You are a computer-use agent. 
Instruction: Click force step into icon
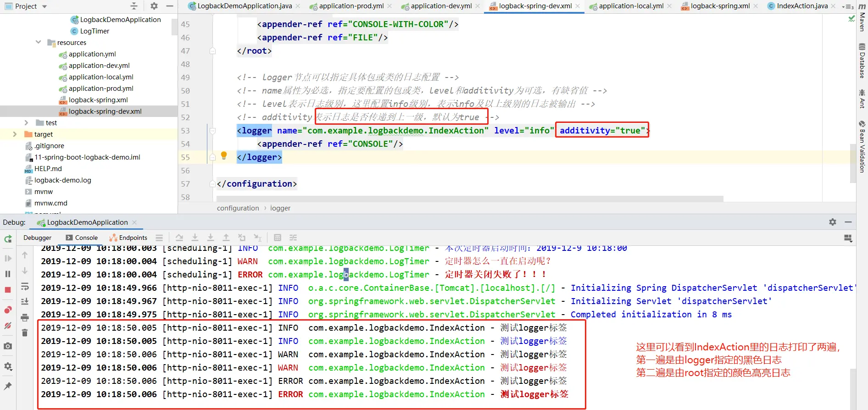(x=211, y=238)
